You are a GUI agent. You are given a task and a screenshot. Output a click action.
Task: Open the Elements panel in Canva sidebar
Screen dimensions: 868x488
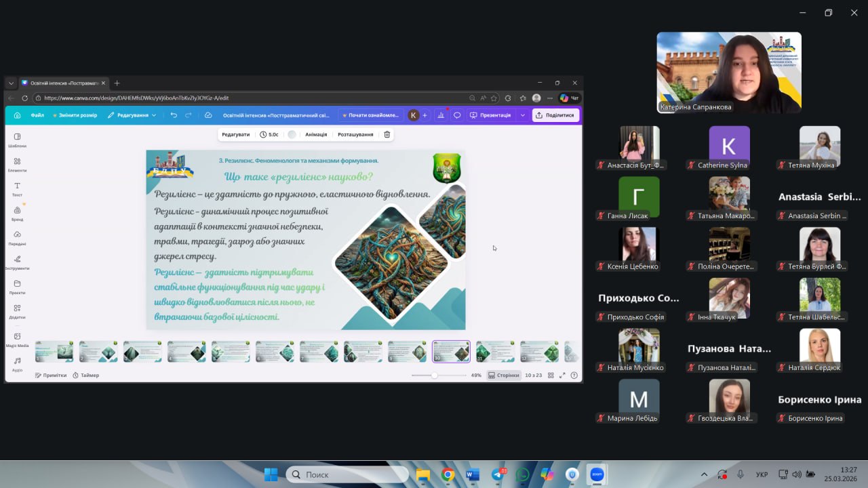coord(17,164)
